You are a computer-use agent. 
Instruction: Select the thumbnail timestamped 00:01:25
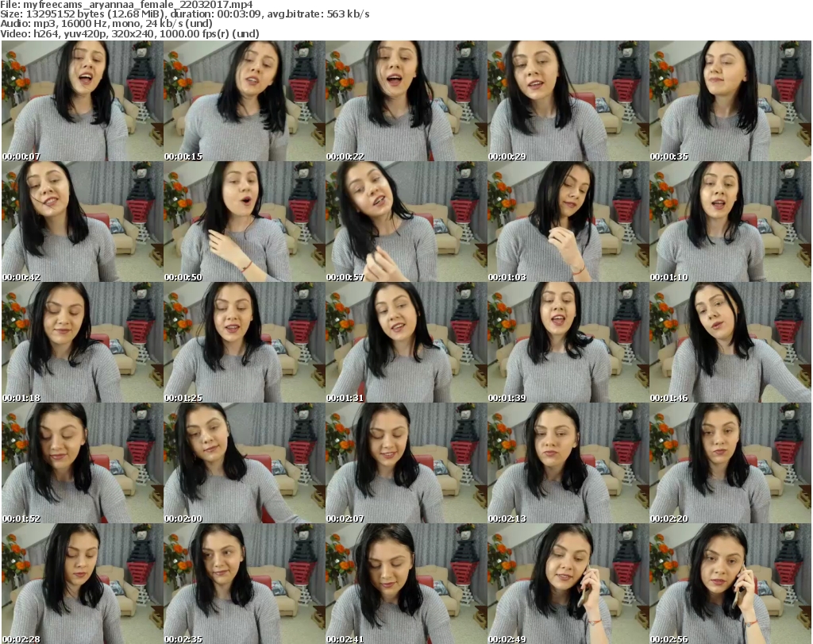[245, 343]
